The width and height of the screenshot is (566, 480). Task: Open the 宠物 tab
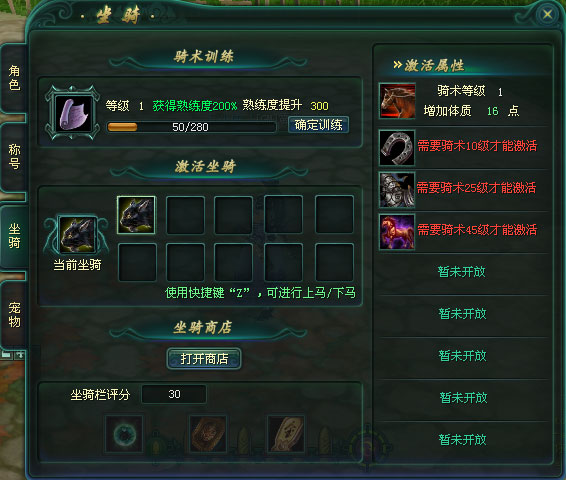pos(14,314)
